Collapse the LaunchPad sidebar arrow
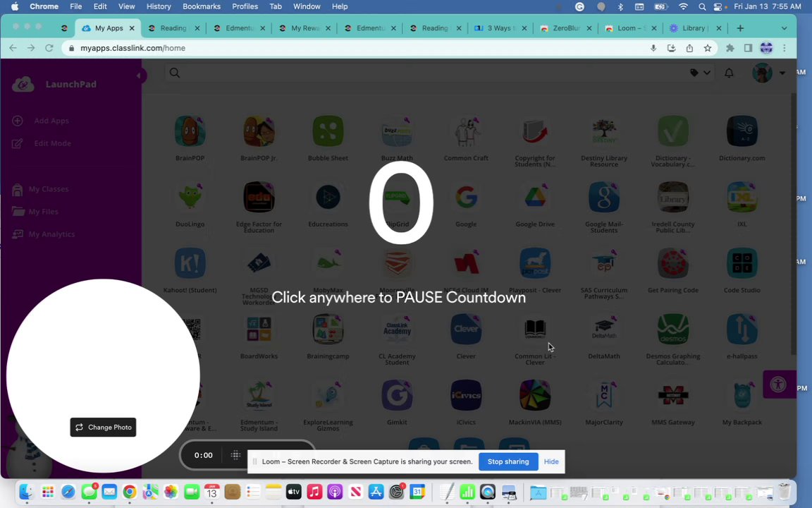Screen dimensions: 812x508 coord(139,75)
